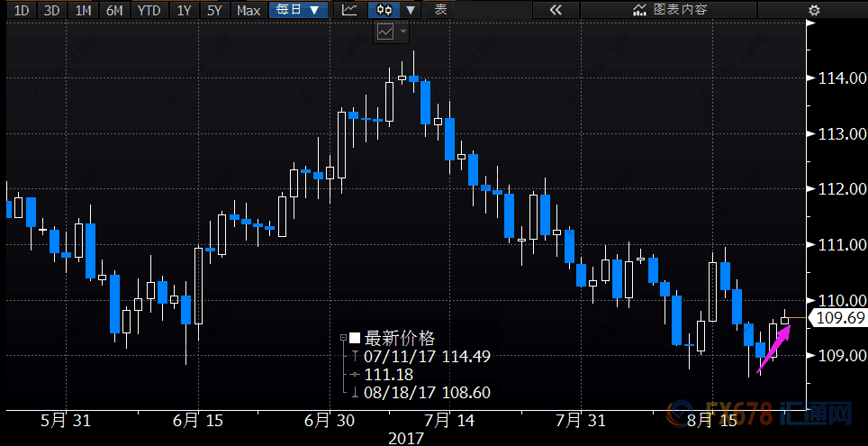
Task: Click the white 最新价格 color swatch
Action: tap(355, 339)
